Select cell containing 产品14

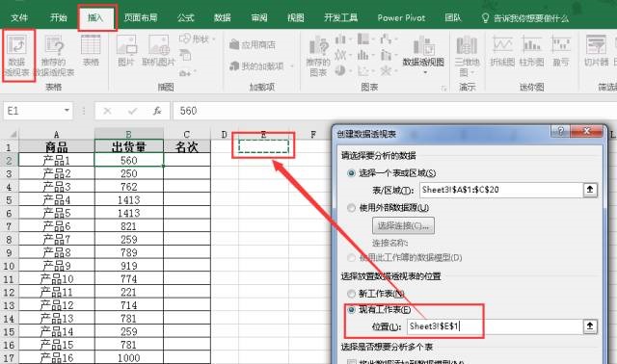click(56, 331)
